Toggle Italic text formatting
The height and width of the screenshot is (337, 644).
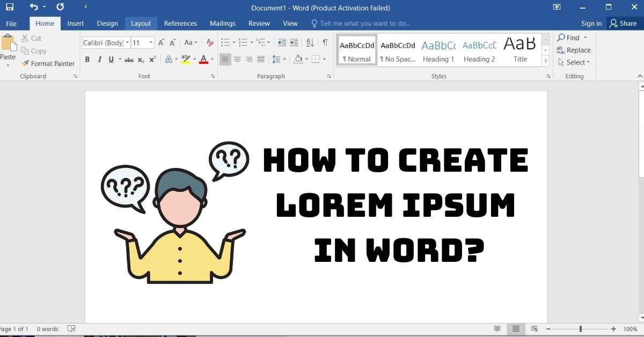coord(99,60)
